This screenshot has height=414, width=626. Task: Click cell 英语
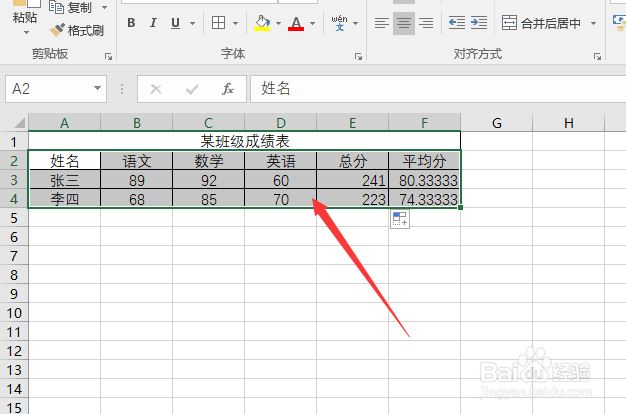coord(281,161)
